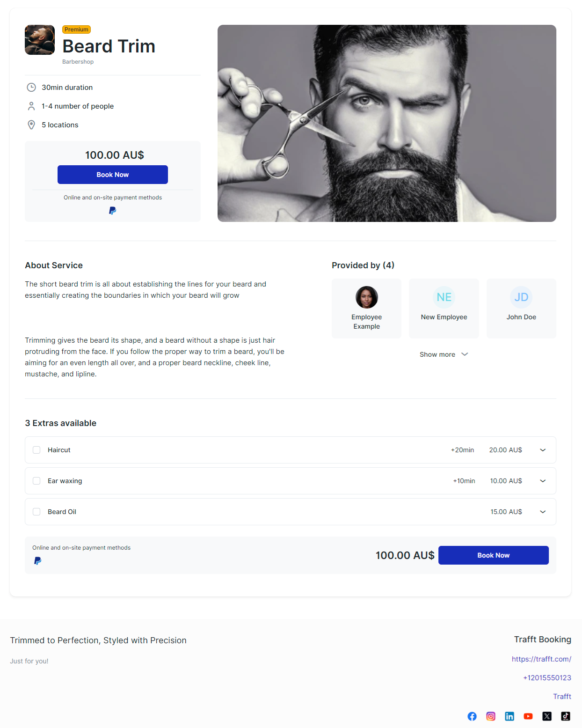Open the Instagram social icon

491,716
